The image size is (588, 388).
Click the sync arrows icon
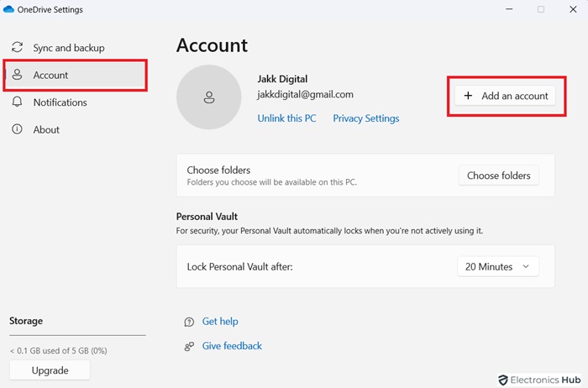pyautogui.click(x=18, y=47)
